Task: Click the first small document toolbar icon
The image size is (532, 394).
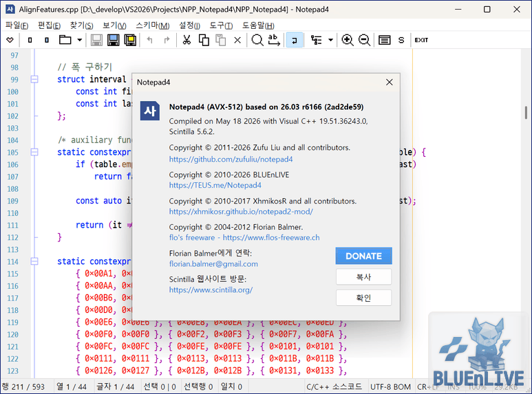Action: 30,40
